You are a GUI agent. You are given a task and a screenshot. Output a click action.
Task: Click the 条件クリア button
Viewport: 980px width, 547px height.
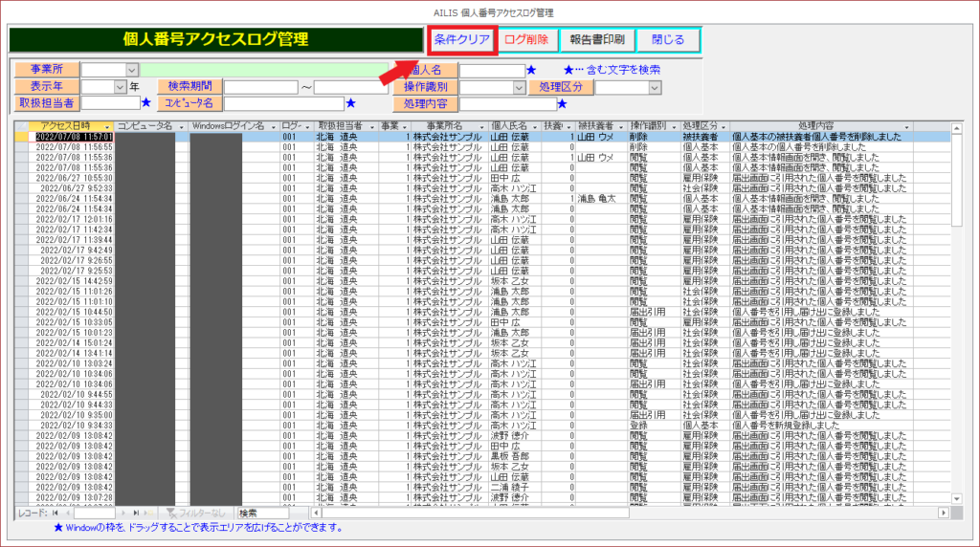[461, 39]
